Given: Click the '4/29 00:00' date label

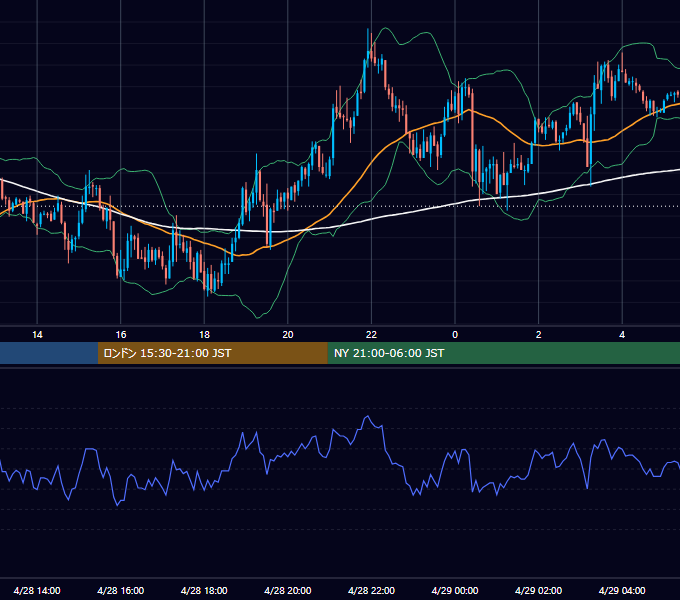Looking at the screenshot, I should (455, 590).
